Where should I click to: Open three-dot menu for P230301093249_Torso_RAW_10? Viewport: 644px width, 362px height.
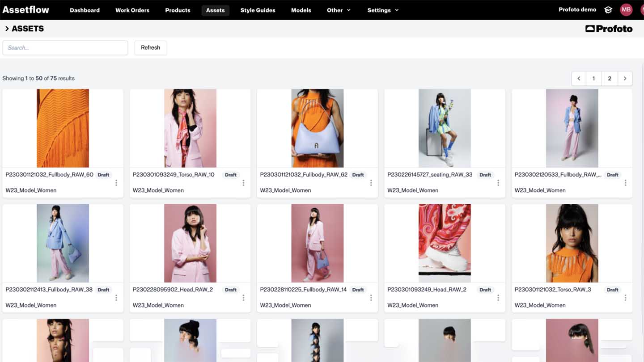click(x=243, y=183)
